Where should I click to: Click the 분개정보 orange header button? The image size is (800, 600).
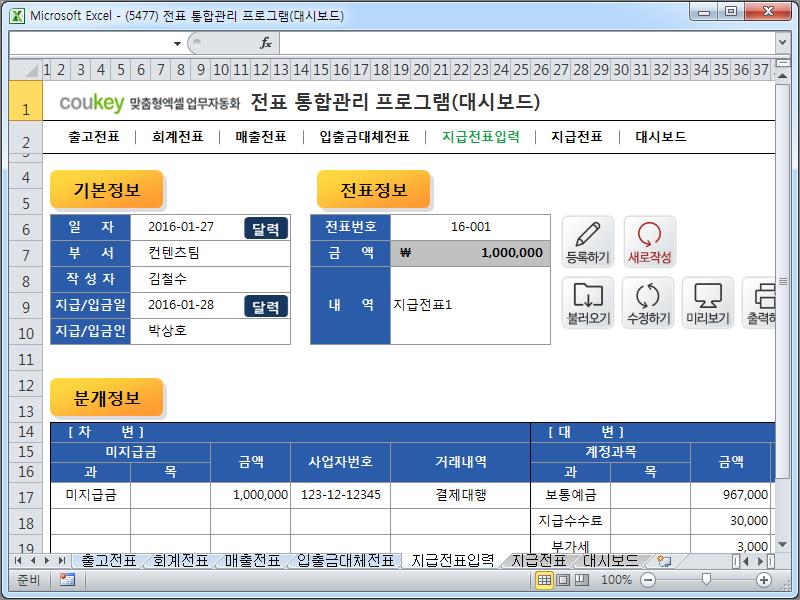click(107, 397)
